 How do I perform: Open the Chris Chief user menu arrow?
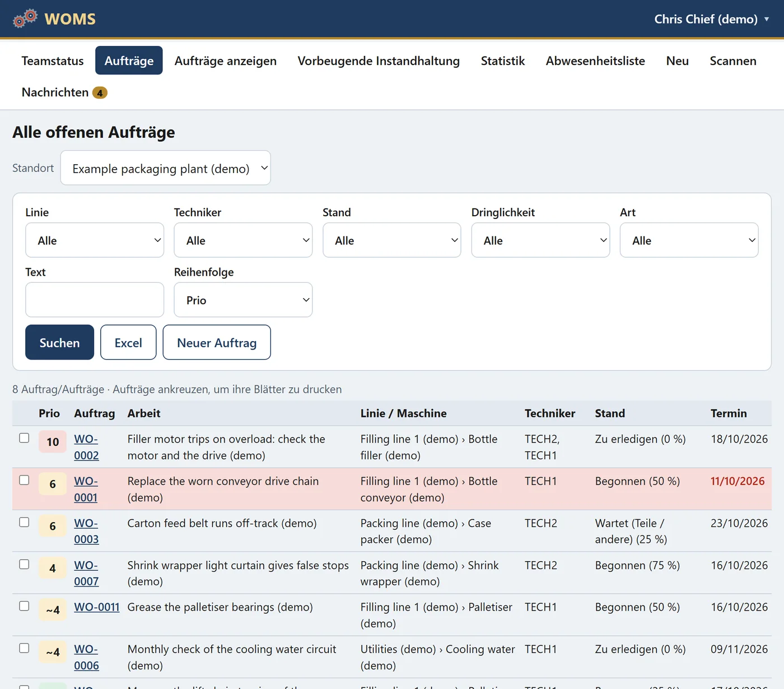tap(767, 19)
